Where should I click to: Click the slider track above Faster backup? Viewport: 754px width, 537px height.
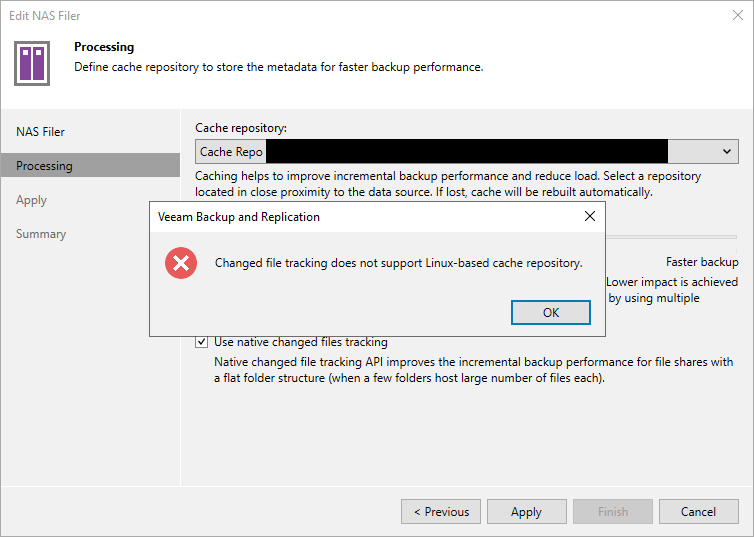[672, 237]
